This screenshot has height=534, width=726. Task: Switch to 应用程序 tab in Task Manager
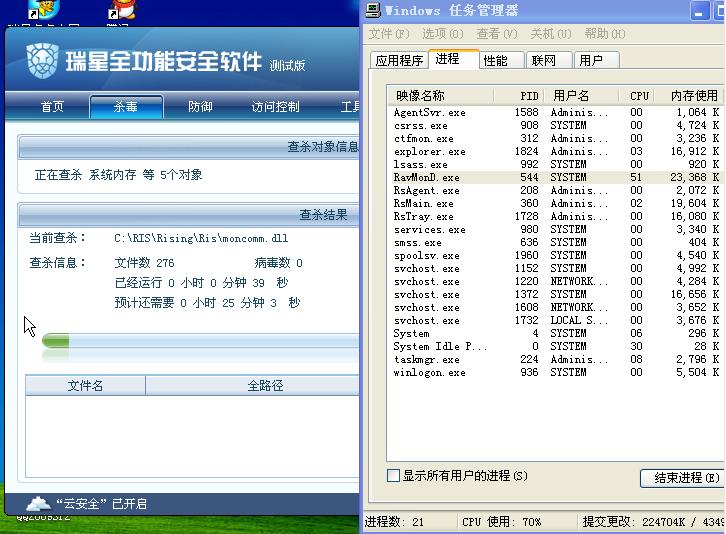pos(399,60)
